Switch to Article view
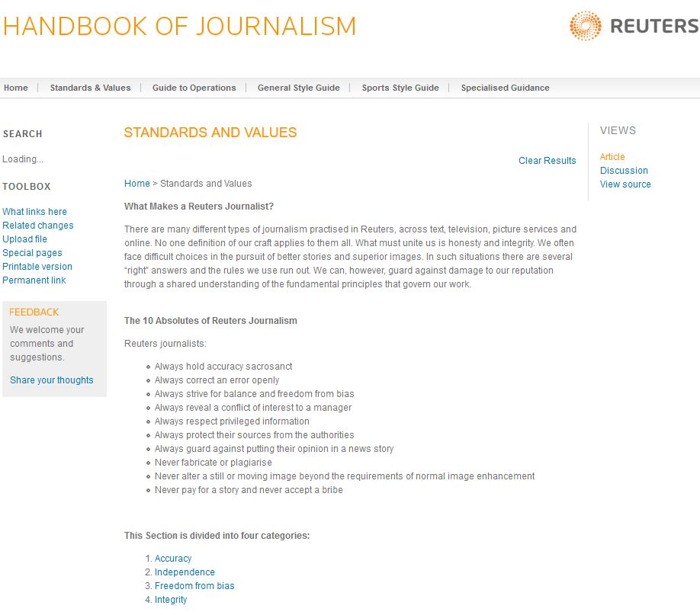 pos(612,157)
